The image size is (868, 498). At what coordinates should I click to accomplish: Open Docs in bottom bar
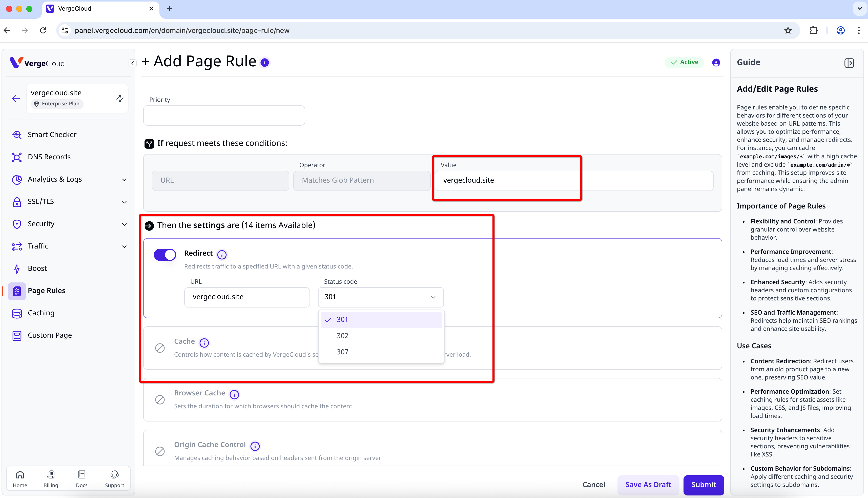tap(82, 478)
